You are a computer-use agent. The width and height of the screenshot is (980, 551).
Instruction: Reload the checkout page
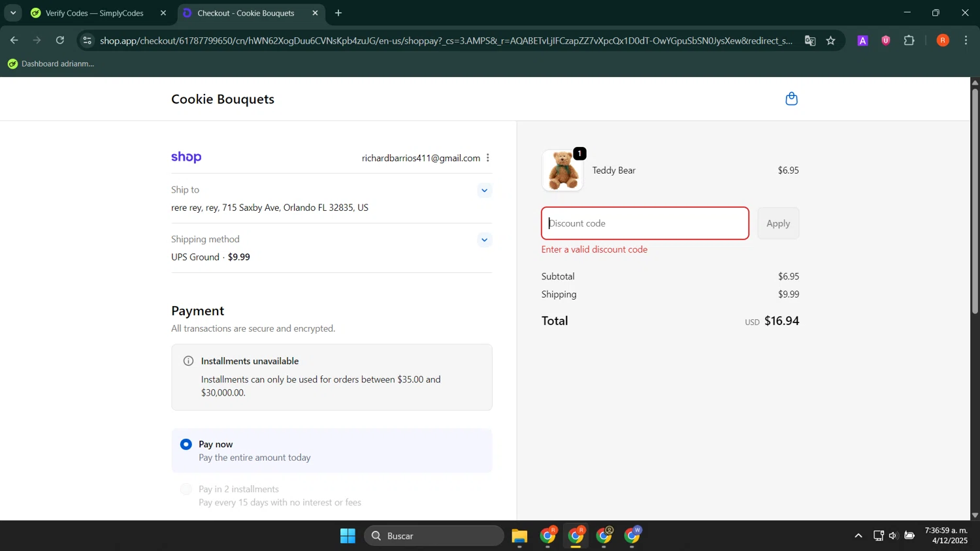[x=60, y=40]
